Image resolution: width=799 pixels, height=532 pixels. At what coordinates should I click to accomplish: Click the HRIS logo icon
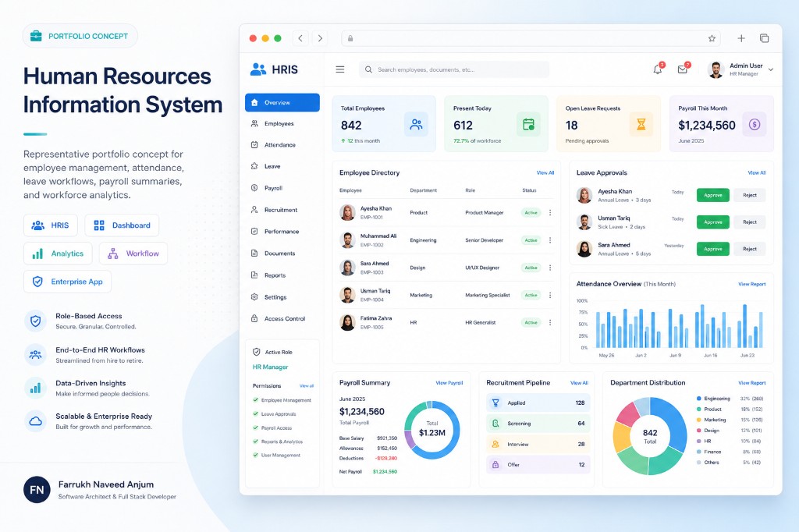coord(258,69)
